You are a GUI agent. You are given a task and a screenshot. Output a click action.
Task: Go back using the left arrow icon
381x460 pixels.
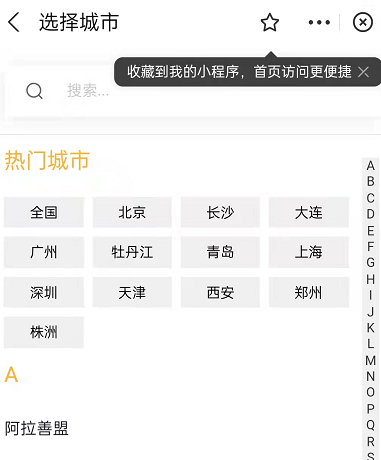pyautogui.click(x=14, y=22)
